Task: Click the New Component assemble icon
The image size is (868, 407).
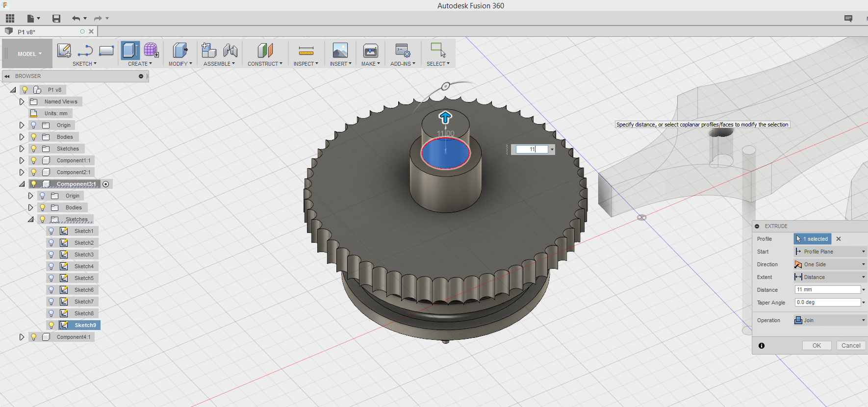Action: pos(208,51)
